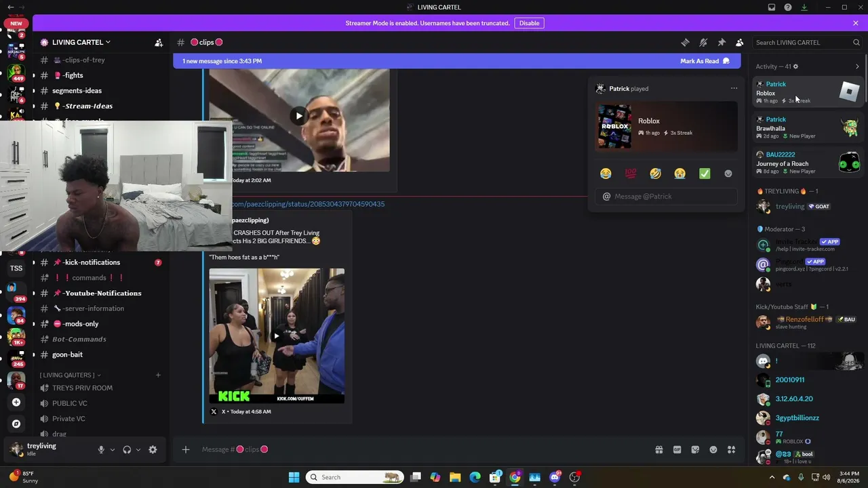Click the plus attachment button in message bar
Screen dimensions: 868x488
[185, 449]
